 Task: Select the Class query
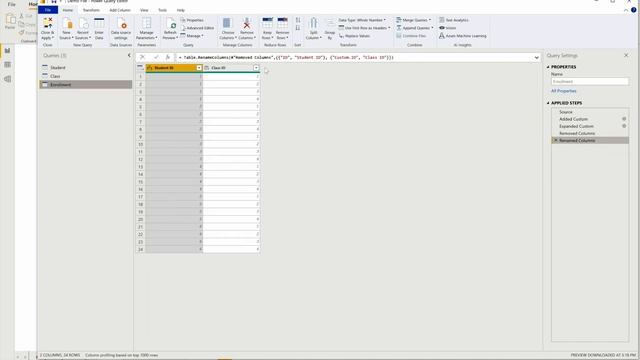(x=86, y=76)
